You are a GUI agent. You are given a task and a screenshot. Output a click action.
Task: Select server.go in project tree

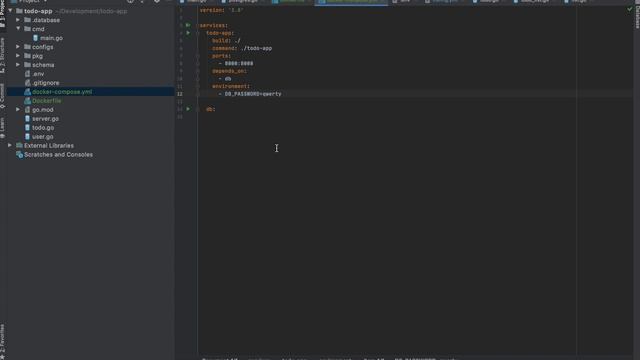(x=45, y=119)
